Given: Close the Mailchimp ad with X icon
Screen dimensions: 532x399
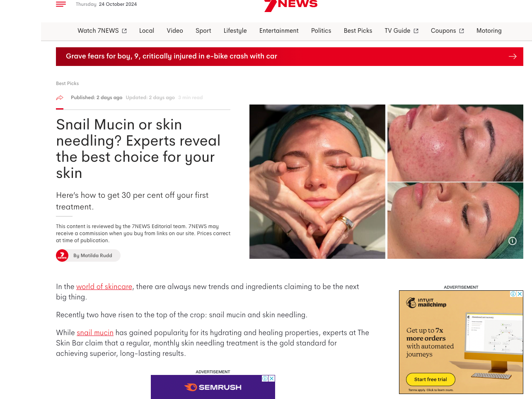Looking at the screenshot, I should 520,294.
